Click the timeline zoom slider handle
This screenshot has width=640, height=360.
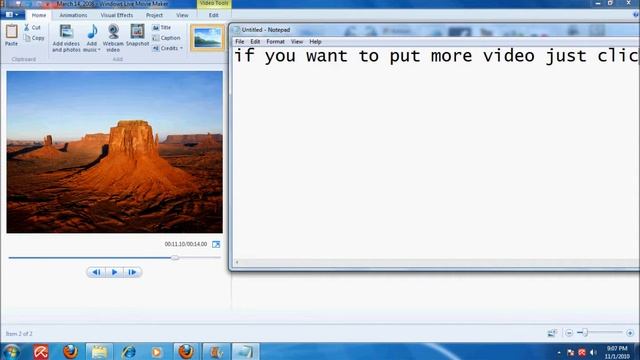pos(584,333)
